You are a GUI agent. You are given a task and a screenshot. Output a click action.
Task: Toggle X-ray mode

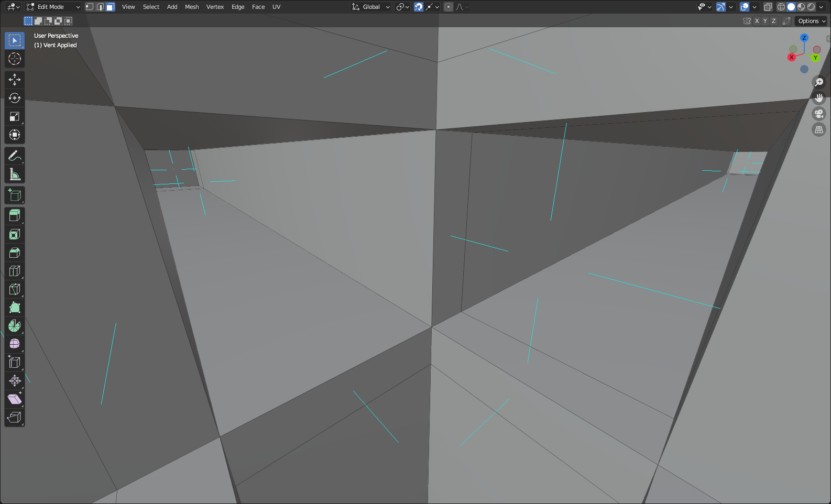pos(768,7)
